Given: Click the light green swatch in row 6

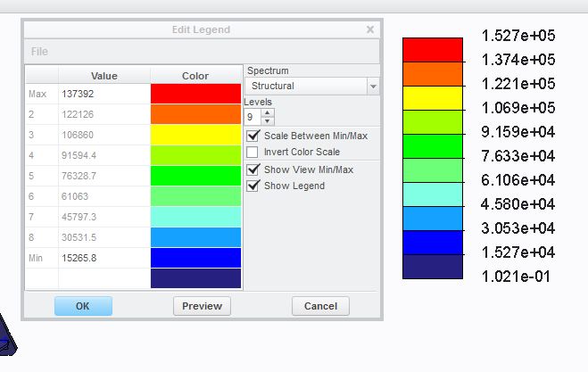Looking at the screenshot, I should (x=195, y=196).
